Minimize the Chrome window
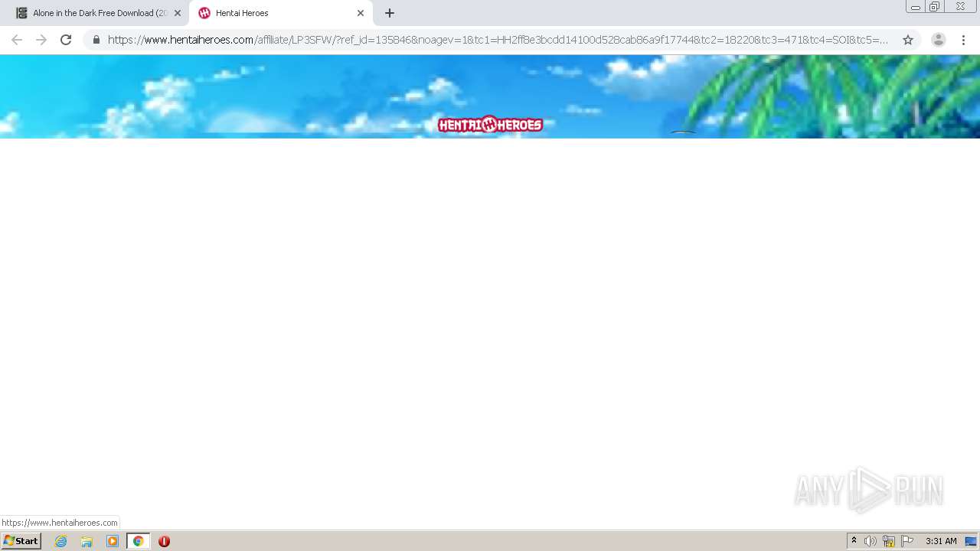The height and width of the screenshot is (551, 980). [x=916, y=7]
